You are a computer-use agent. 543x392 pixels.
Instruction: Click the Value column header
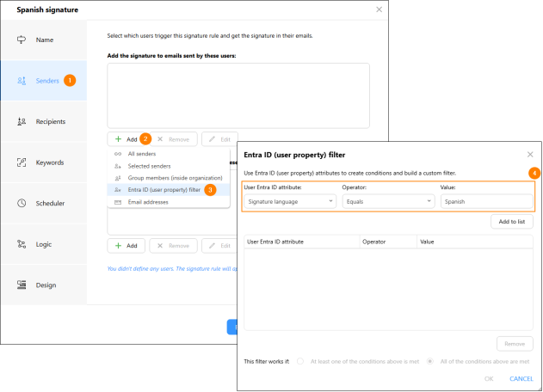coord(475,242)
